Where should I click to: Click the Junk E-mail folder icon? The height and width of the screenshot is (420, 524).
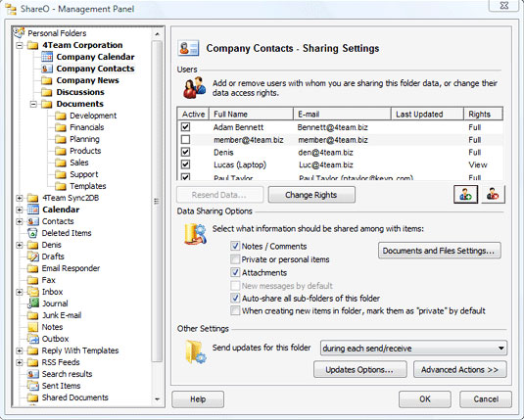[x=32, y=315]
